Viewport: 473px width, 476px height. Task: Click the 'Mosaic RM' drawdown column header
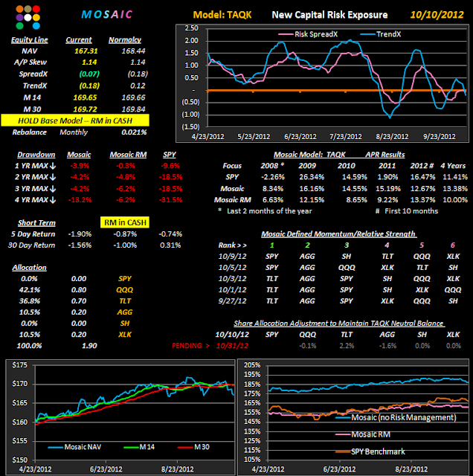pyautogui.click(x=128, y=155)
